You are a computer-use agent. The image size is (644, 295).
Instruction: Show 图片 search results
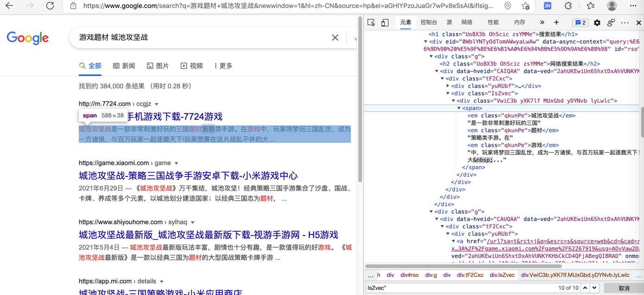tap(157, 66)
